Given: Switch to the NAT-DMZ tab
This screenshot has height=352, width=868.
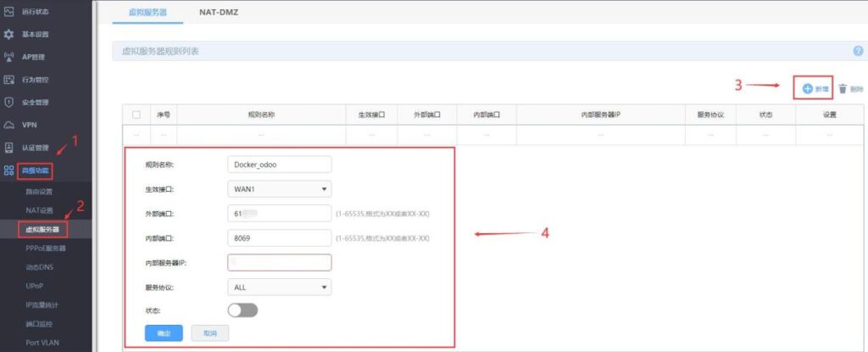Looking at the screenshot, I should [x=219, y=12].
